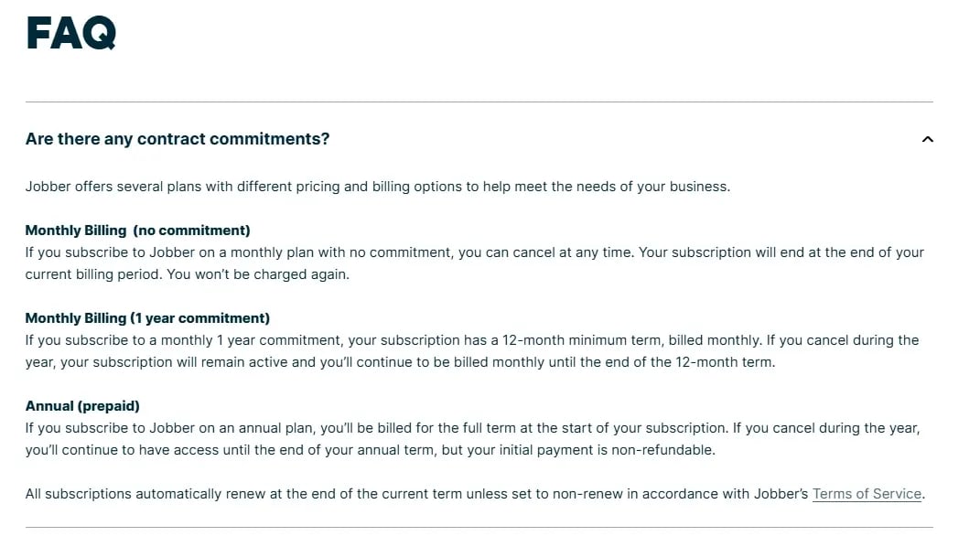Image resolution: width=980 pixels, height=536 pixels.
Task: Select the 'Annual (prepaid)' subheading
Action: pyautogui.click(x=84, y=405)
